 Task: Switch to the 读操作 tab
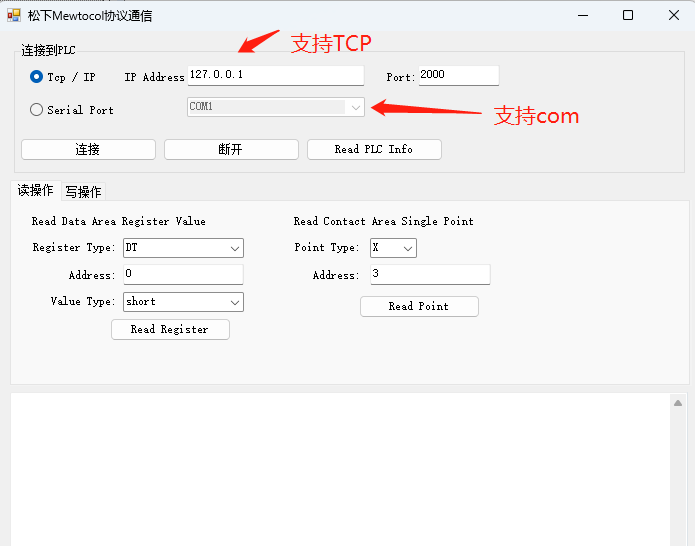35,191
